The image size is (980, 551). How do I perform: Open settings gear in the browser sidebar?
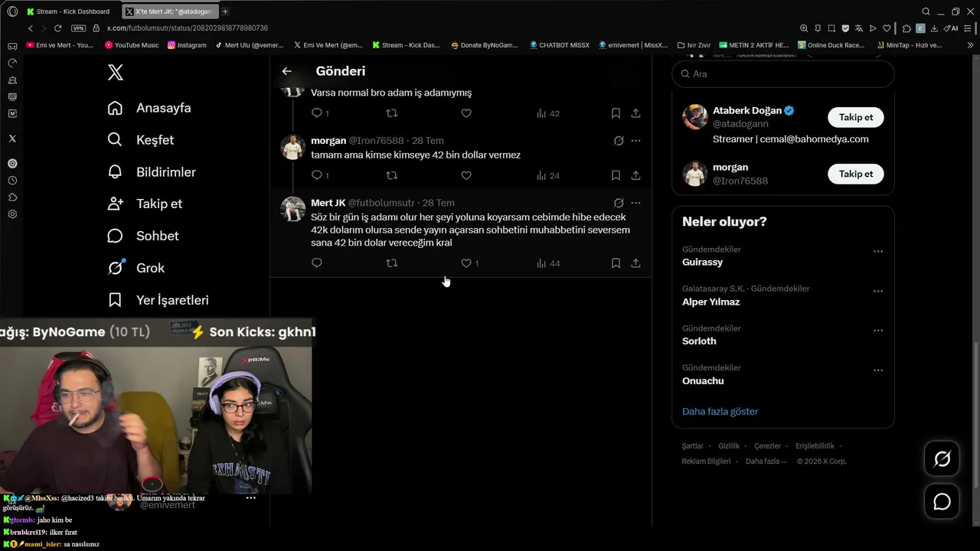coord(12,214)
